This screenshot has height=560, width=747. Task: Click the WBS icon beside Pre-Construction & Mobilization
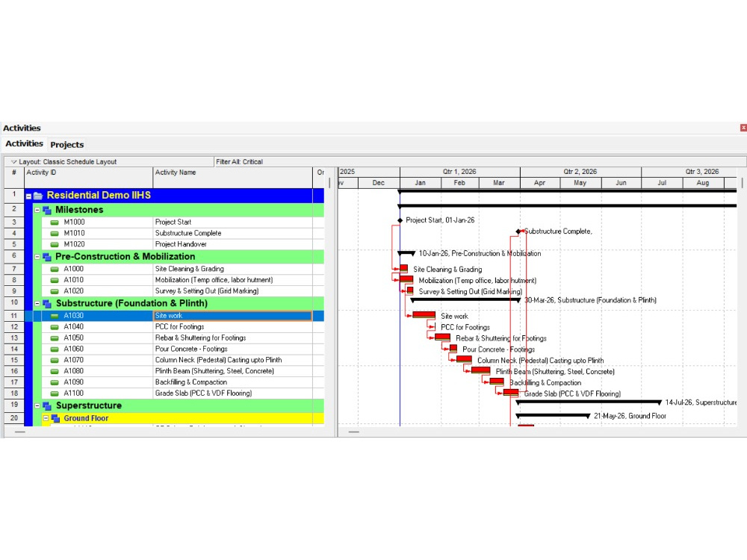(46, 257)
